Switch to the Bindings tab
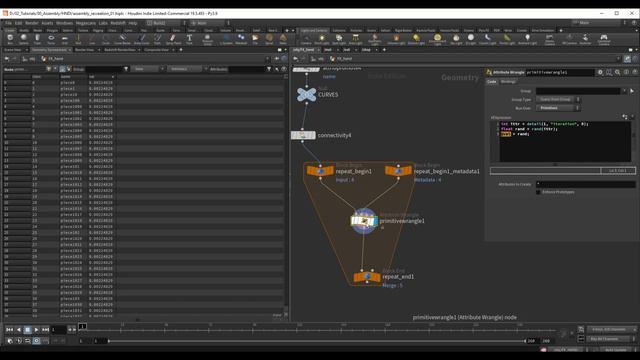 point(508,82)
